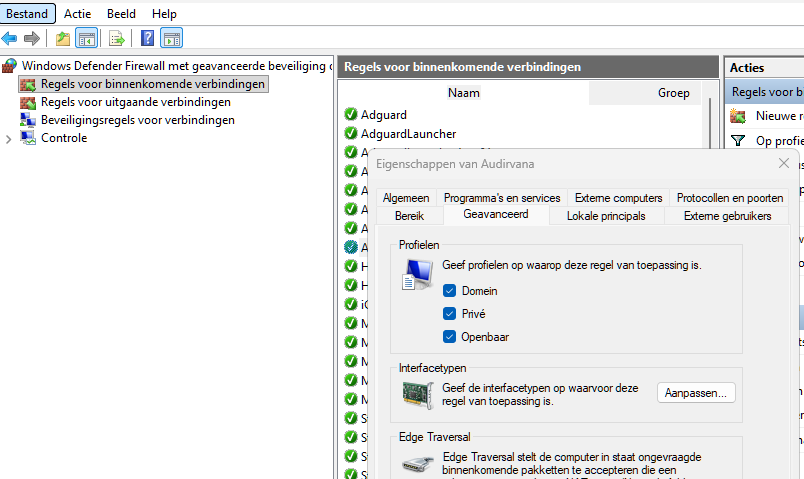
Task: Uncheck the Domein profile checkbox
Action: point(450,291)
